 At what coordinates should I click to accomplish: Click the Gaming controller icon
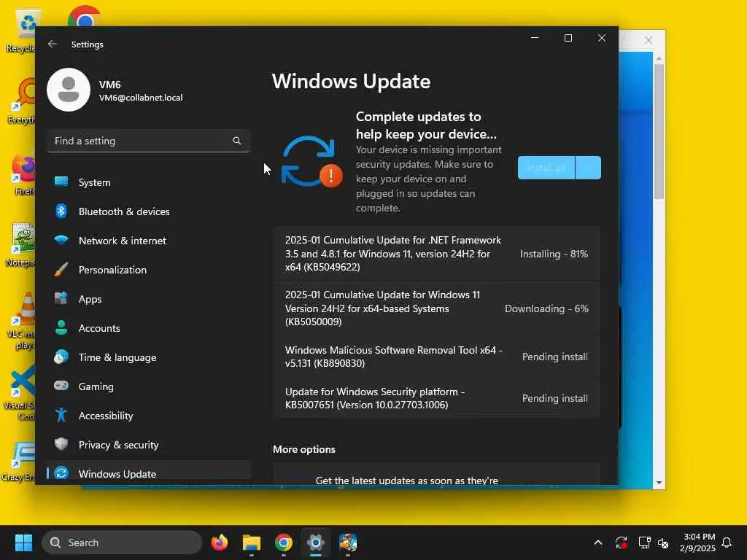61,386
